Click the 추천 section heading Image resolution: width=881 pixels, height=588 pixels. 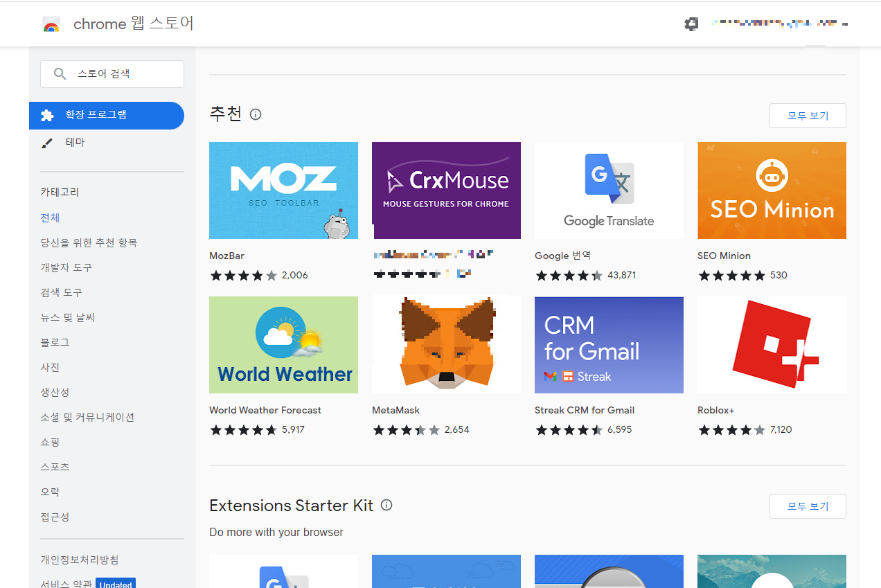[x=225, y=114]
